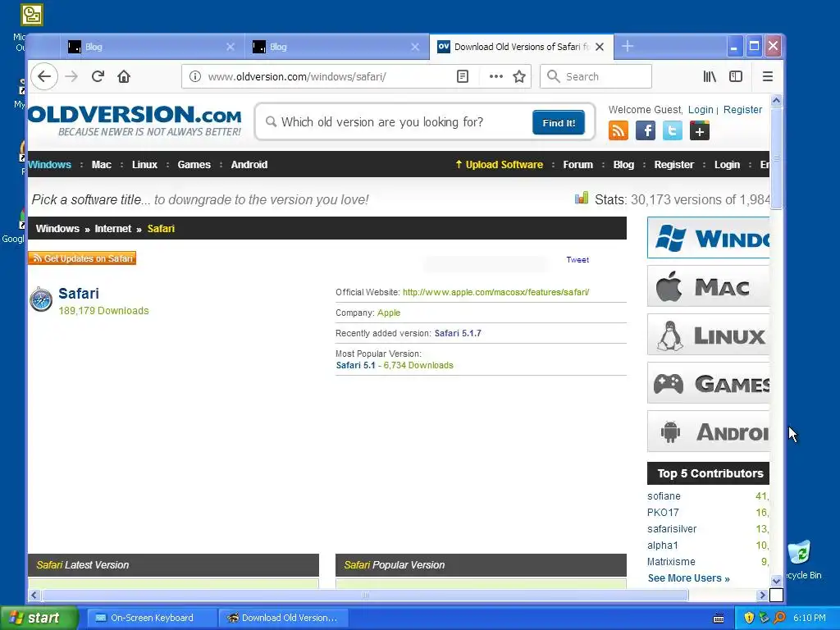The width and height of the screenshot is (840, 630).
Task: Open Forum in the navigation bar
Action: (578, 164)
